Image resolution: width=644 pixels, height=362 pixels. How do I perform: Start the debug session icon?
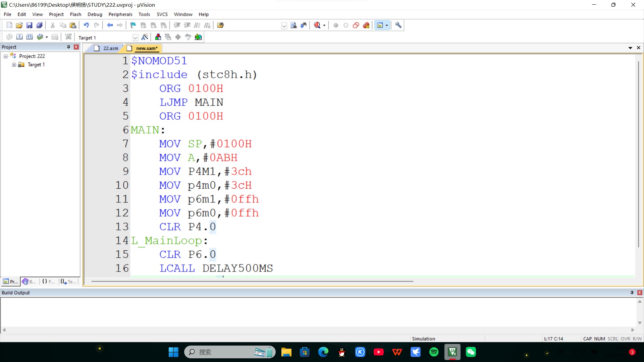tap(317, 25)
